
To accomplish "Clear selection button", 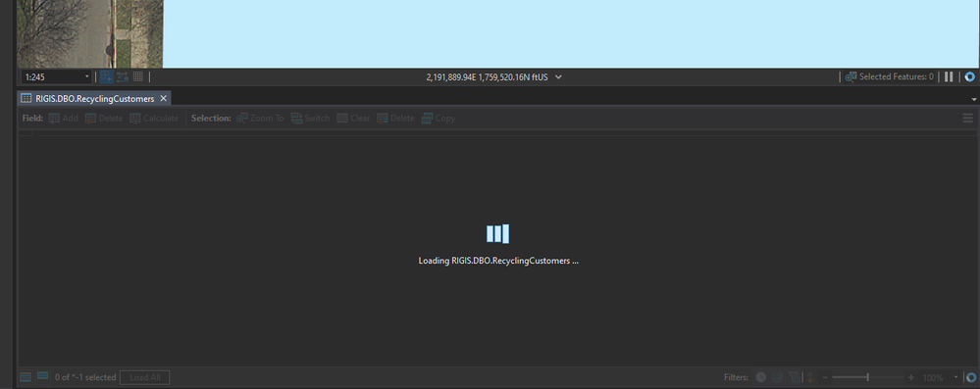I will pos(353,118).
